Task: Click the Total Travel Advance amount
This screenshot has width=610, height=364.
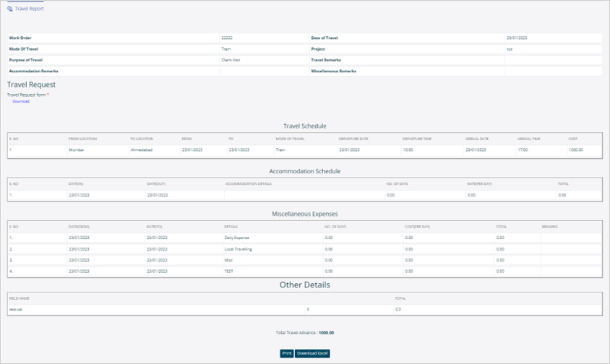Action: (x=326, y=333)
